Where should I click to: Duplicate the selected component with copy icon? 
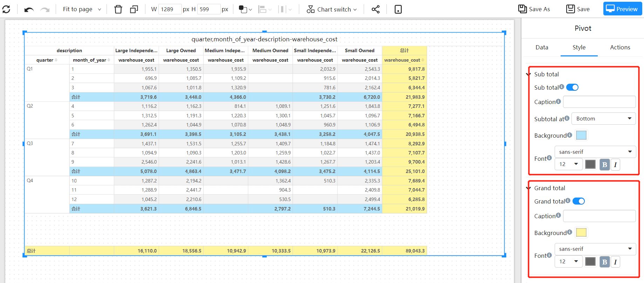point(134,9)
